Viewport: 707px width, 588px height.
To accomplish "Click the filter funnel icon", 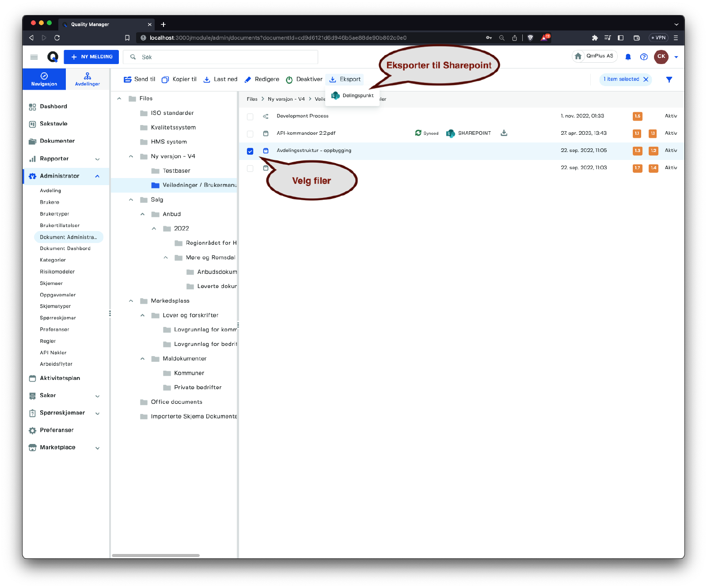I will point(669,80).
